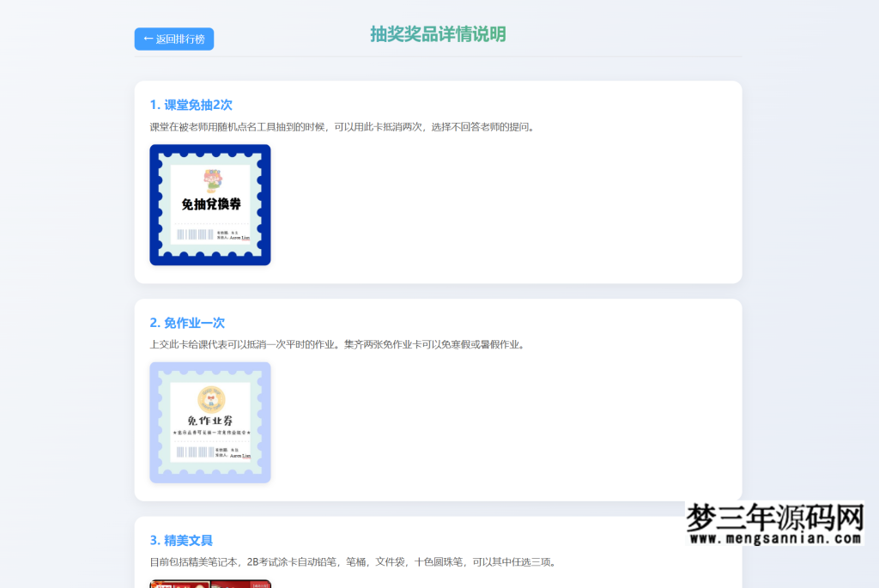Click the page title 抽奖奖品详情说明
The image size is (879, 588).
[438, 34]
